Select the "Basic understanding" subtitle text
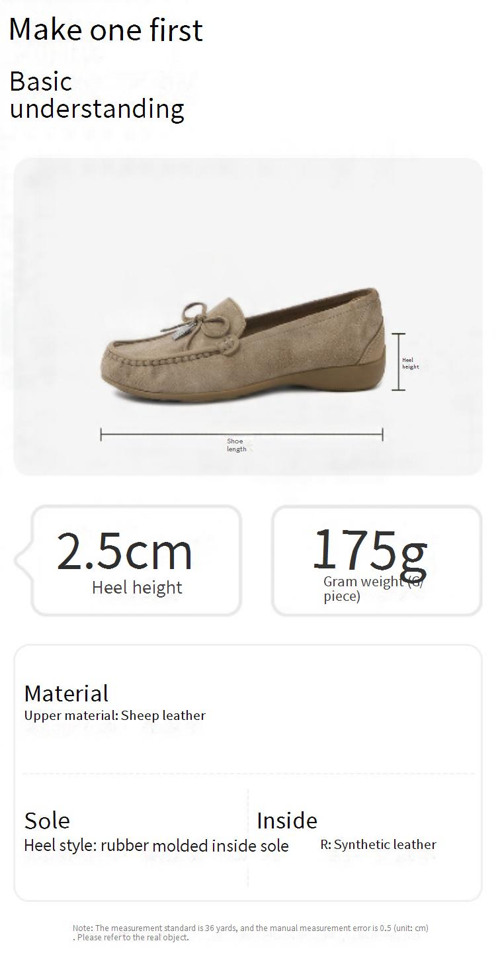 [97, 95]
